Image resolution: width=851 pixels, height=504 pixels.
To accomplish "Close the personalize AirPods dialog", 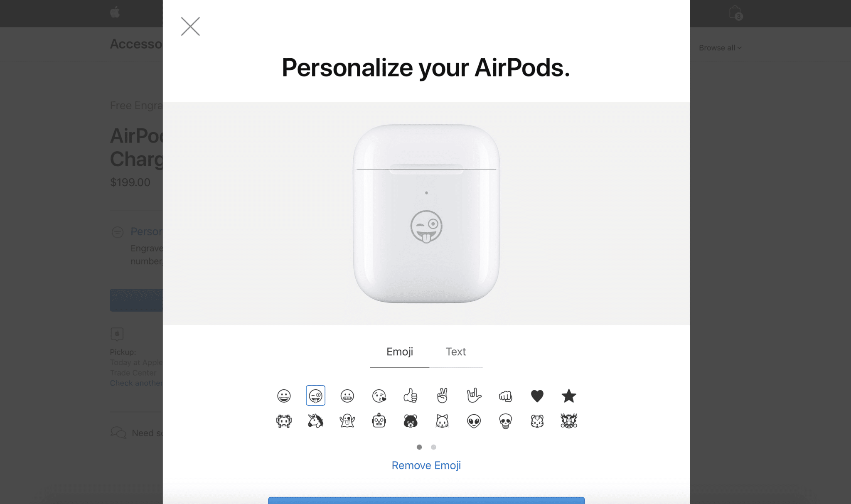I will tap(190, 27).
